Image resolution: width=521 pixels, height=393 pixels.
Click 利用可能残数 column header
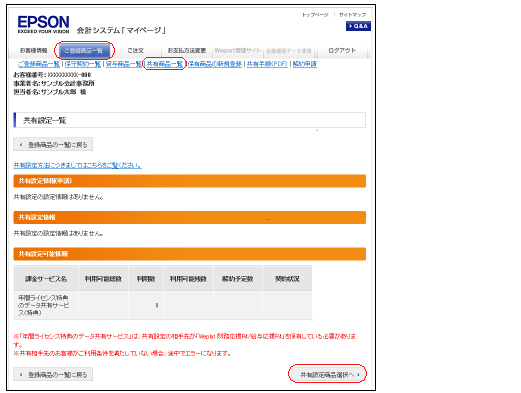188,279
